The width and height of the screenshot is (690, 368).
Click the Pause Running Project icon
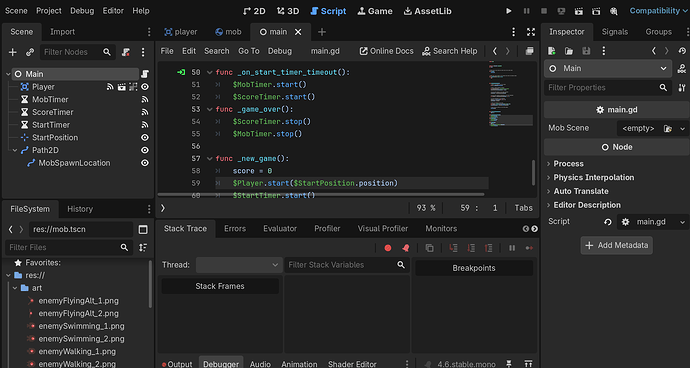click(526, 11)
